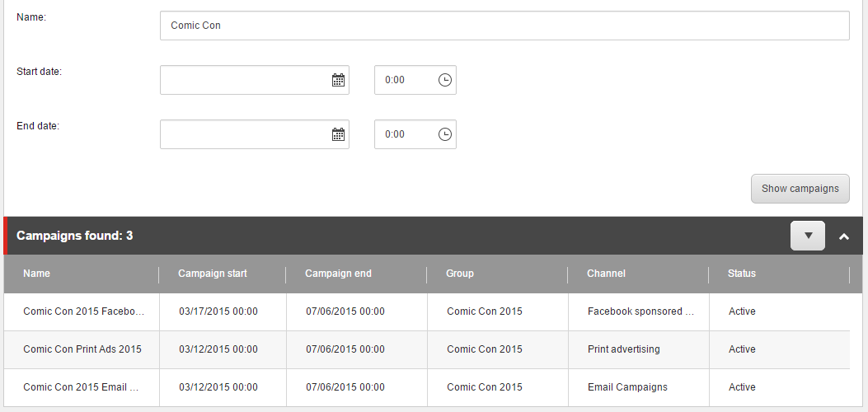Viewport: 868px width, 412px height.
Task: Sort by the Campaign end column header
Action: [356, 274]
